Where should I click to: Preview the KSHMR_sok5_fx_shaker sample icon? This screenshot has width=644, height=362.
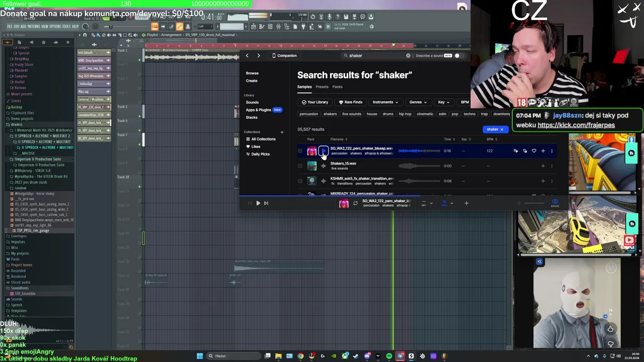(x=324, y=181)
